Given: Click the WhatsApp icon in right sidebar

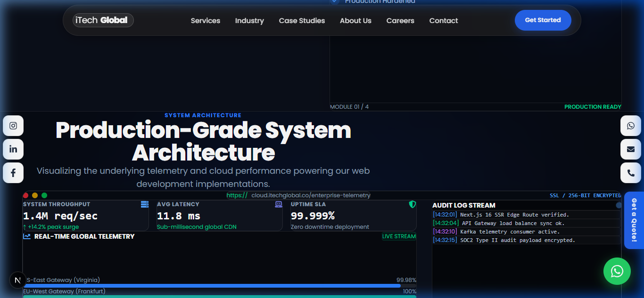Looking at the screenshot, I should tap(631, 126).
